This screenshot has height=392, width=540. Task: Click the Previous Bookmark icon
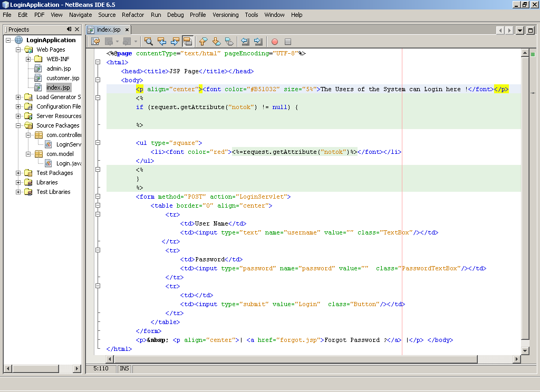[202, 41]
